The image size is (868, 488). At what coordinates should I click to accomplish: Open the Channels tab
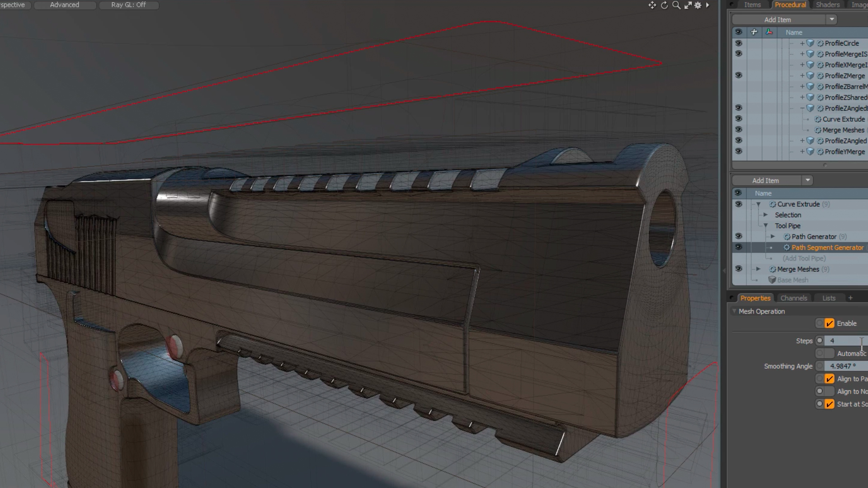[794, 298]
